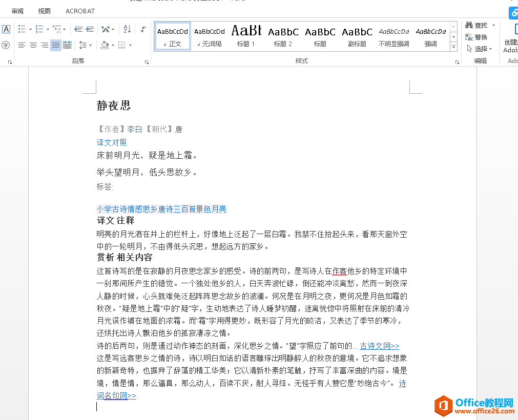
Task: Open 查找 dropdown arrow
Action: [x=493, y=25]
